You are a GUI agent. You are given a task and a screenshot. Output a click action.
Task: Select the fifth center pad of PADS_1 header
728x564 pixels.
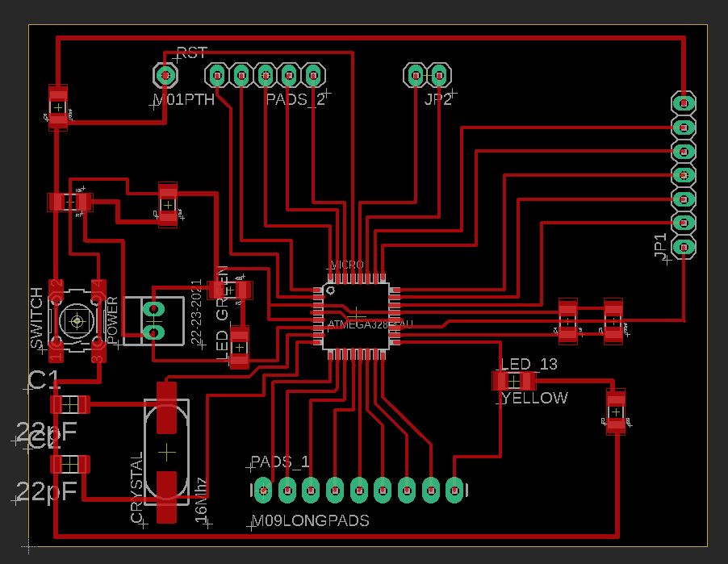(x=359, y=491)
